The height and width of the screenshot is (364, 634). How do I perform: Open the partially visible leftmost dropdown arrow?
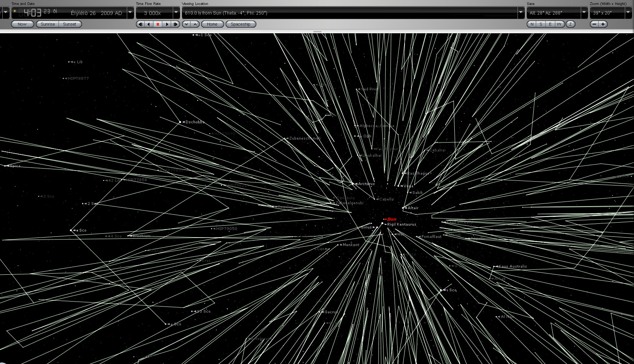point(5,13)
